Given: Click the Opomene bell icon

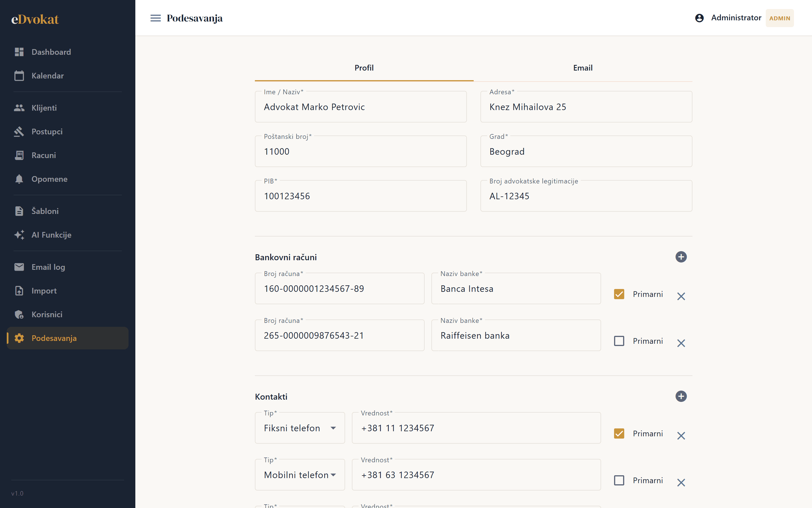Looking at the screenshot, I should [19, 179].
